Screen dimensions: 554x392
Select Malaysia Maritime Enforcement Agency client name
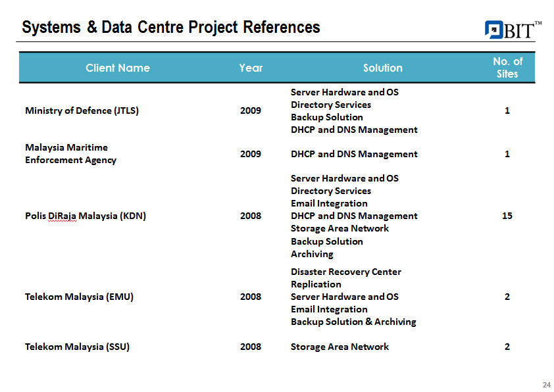coord(70,154)
